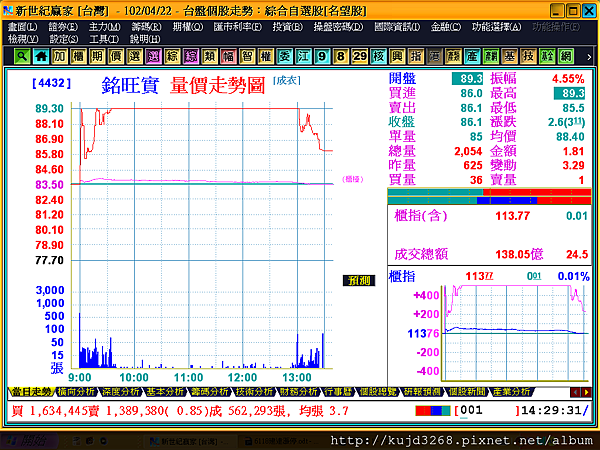Switch to the 技術分析 tab

(254, 392)
